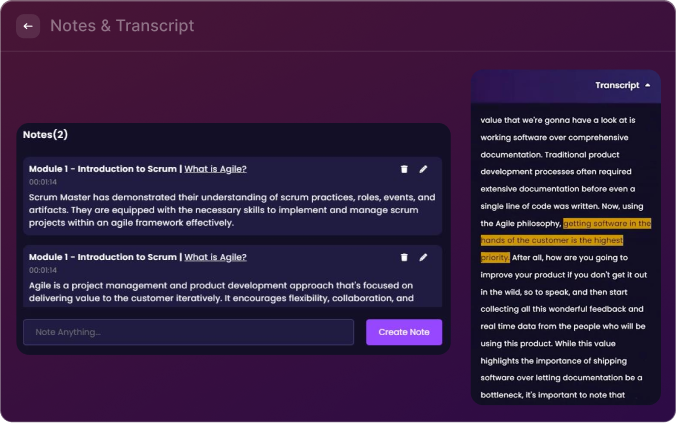Collapse the Transcript panel using the caret
The height and width of the screenshot is (423, 676).
[x=648, y=86]
